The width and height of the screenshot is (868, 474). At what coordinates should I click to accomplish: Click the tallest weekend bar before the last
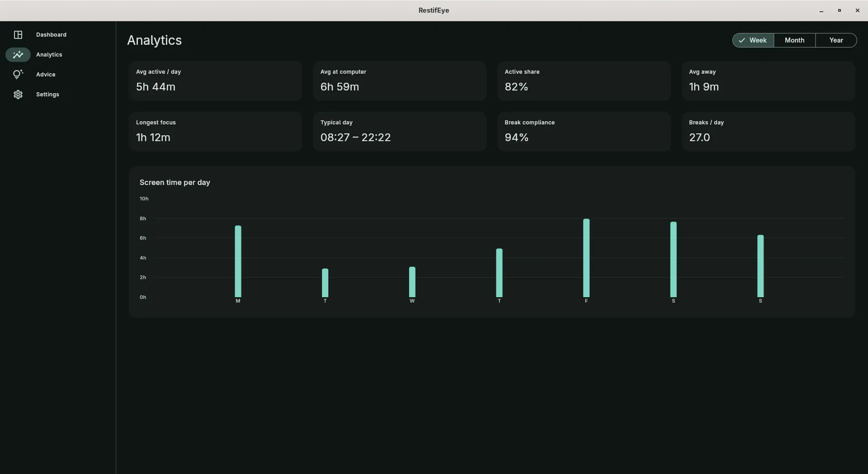673,259
